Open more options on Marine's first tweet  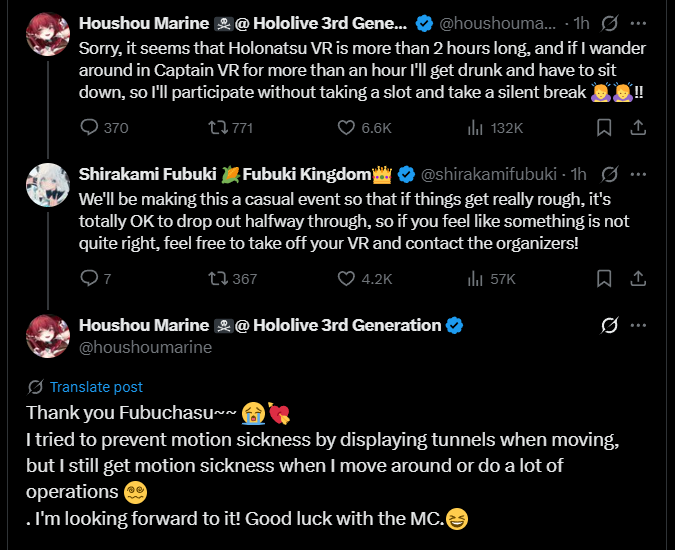click(x=639, y=23)
